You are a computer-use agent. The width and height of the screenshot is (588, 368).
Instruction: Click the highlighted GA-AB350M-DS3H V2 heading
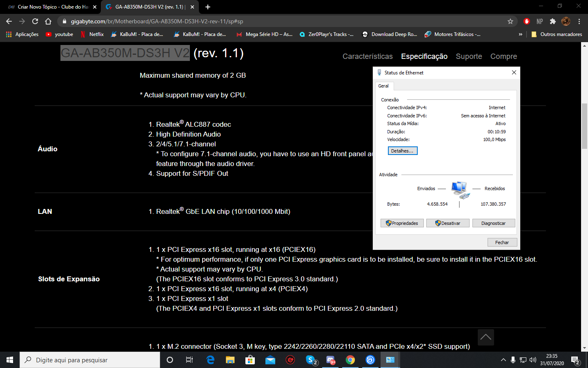pyautogui.click(x=125, y=53)
